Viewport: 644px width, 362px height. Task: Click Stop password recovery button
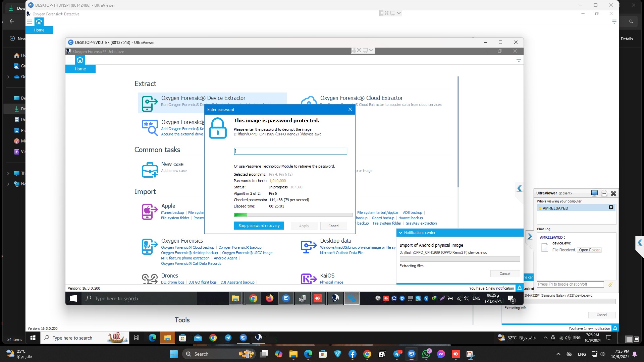click(x=259, y=226)
